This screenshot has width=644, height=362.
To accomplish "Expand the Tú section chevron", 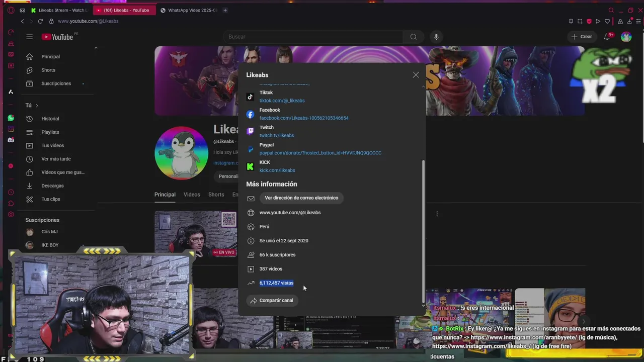I will [x=37, y=106].
